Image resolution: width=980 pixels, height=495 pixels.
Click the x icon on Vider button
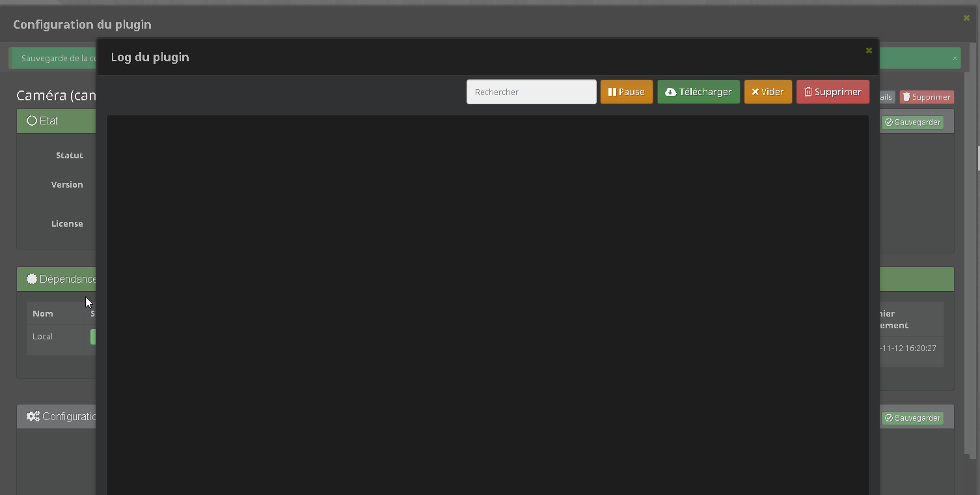coord(755,92)
